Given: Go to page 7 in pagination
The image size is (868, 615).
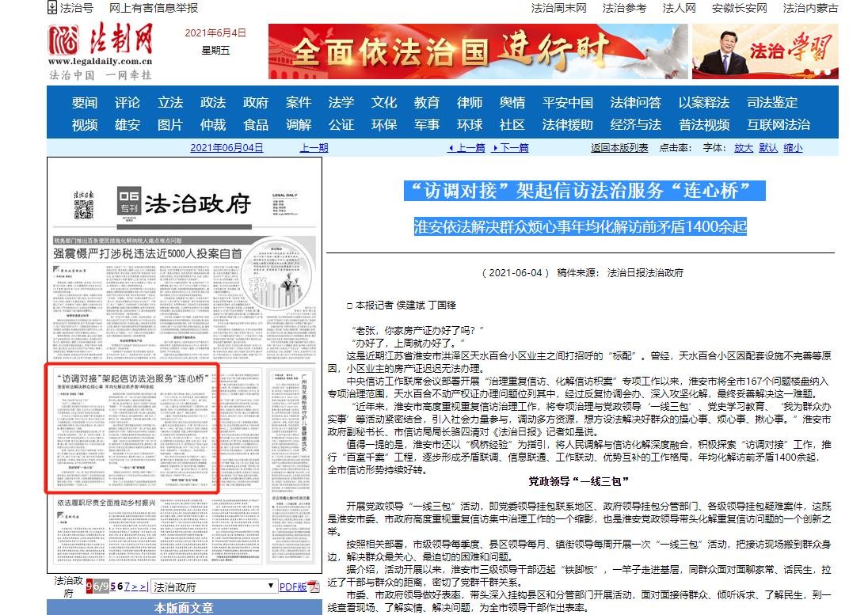Looking at the screenshot, I should coord(127,587).
